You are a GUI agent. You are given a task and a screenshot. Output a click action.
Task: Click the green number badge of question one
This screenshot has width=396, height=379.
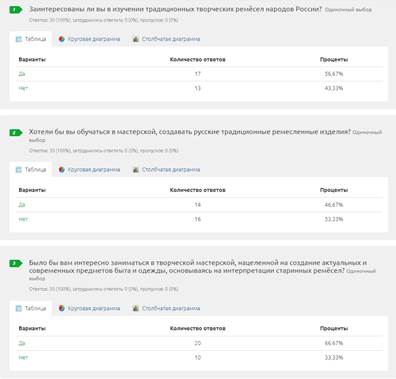tap(16, 10)
